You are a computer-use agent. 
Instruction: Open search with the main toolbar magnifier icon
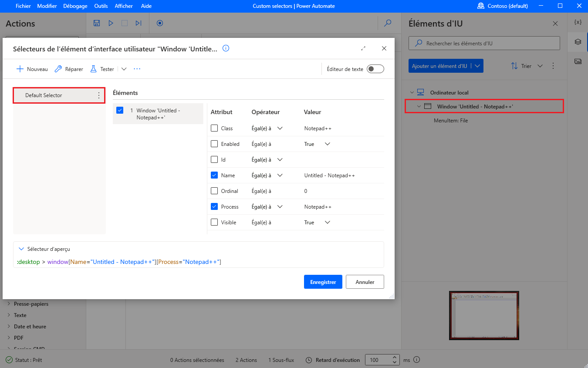pos(388,23)
